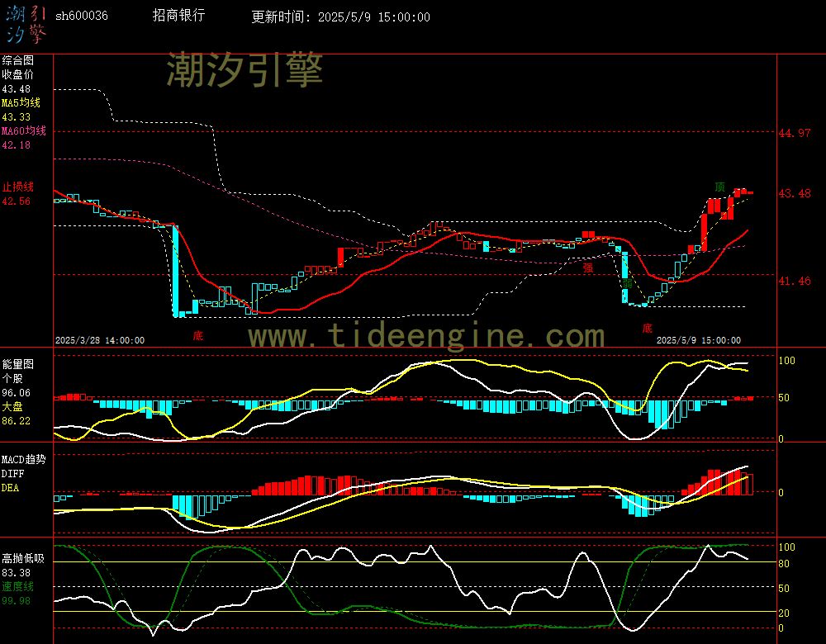Click the 44.97 price axis label
Viewport: 826px width, 644px height.
[795, 133]
